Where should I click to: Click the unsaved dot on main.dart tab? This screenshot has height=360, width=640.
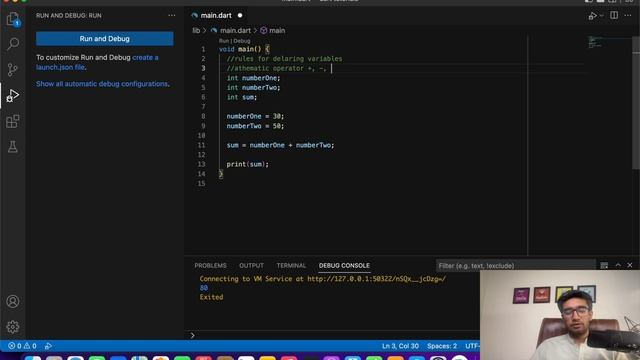point(240,16)
